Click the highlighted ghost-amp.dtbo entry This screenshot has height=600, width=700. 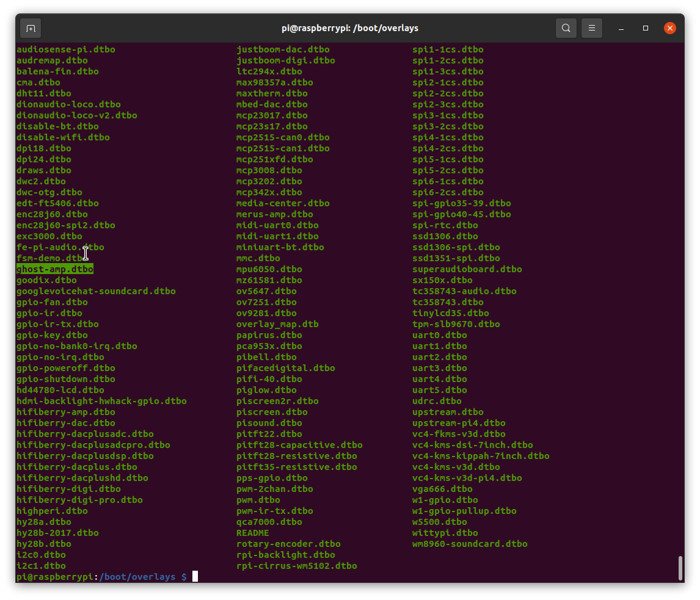point(55,269)
